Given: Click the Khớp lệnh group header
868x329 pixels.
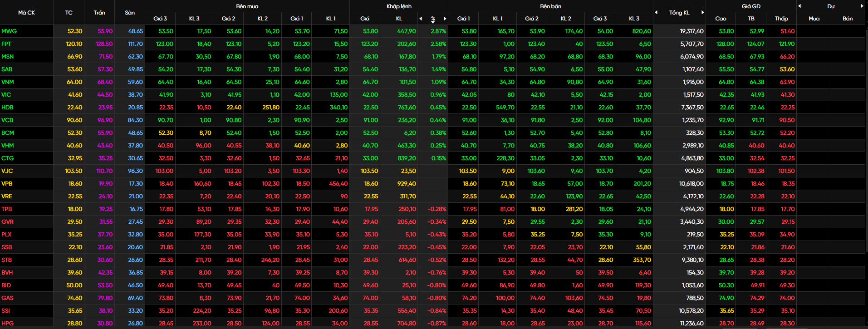Looking at the screenshot, I should tap(399, 6).
